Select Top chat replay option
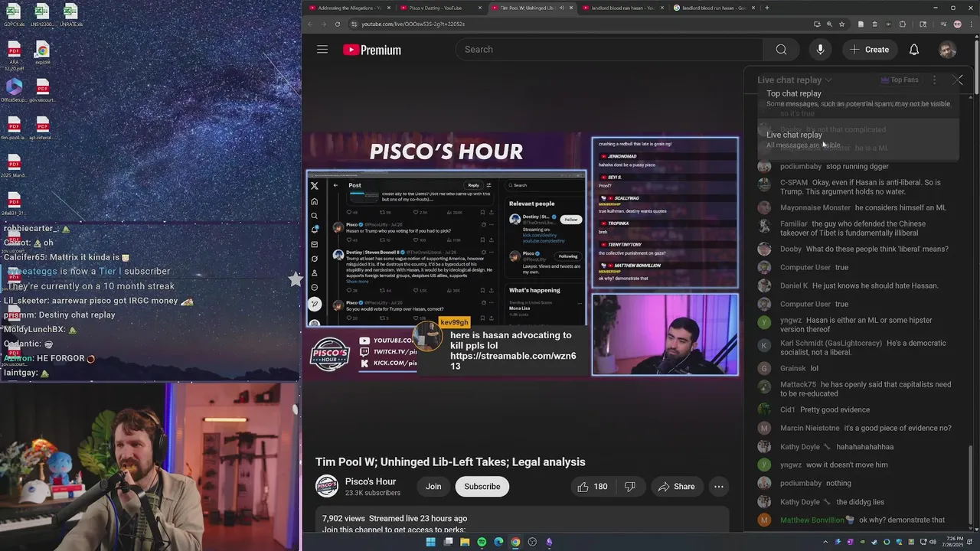980x551 pixels. pos(857,98)
